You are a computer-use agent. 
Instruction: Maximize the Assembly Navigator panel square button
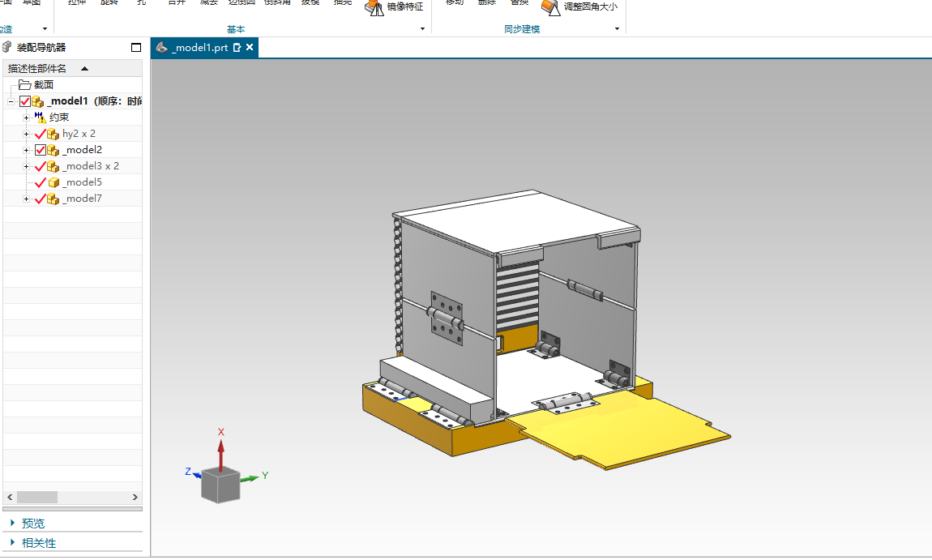point(136,48)
